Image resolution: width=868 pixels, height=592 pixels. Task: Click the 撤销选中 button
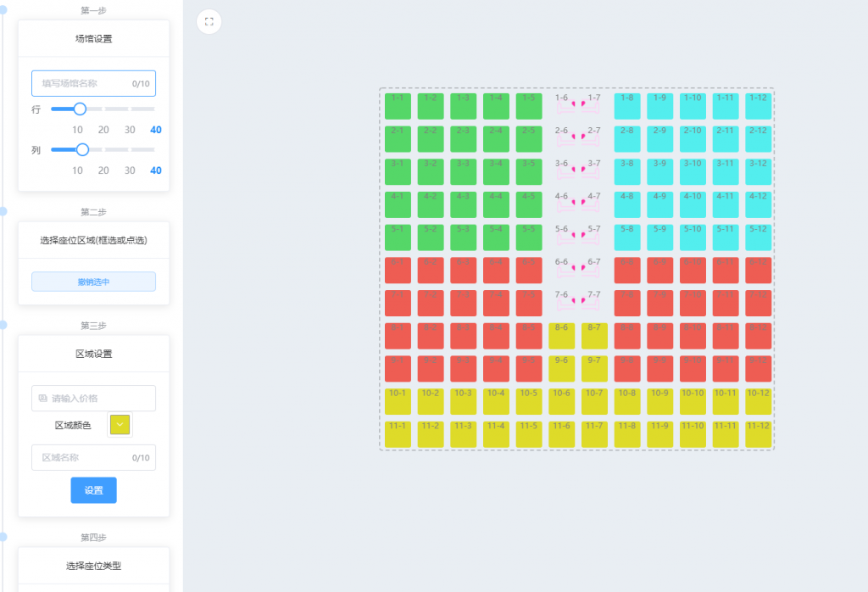(93, 282)
